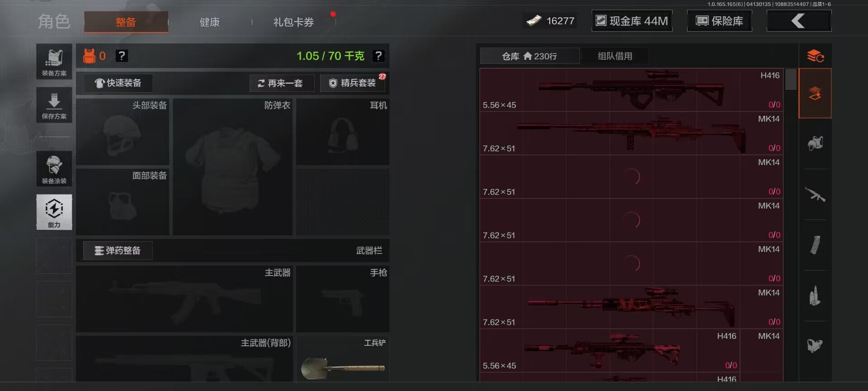Filter warehouse by magazine icon

815,245
